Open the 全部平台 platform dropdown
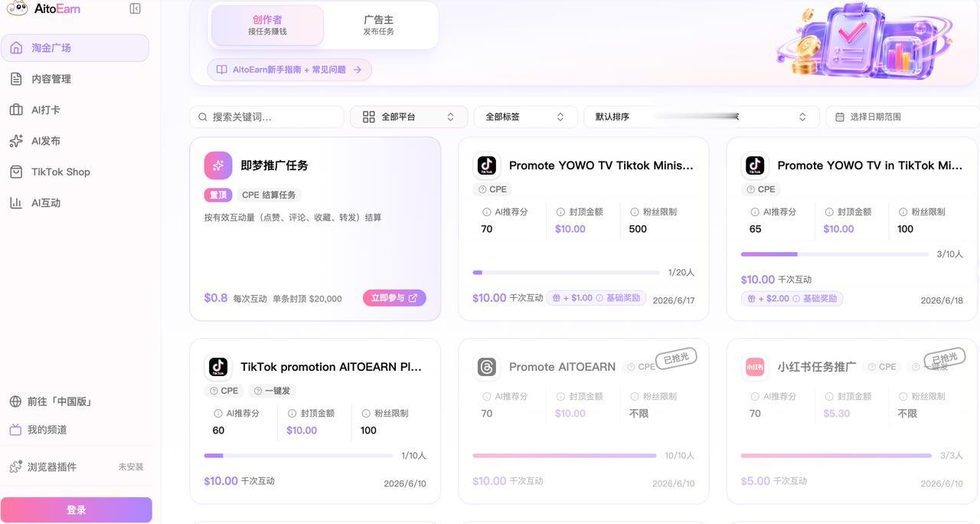 point(409,117)
